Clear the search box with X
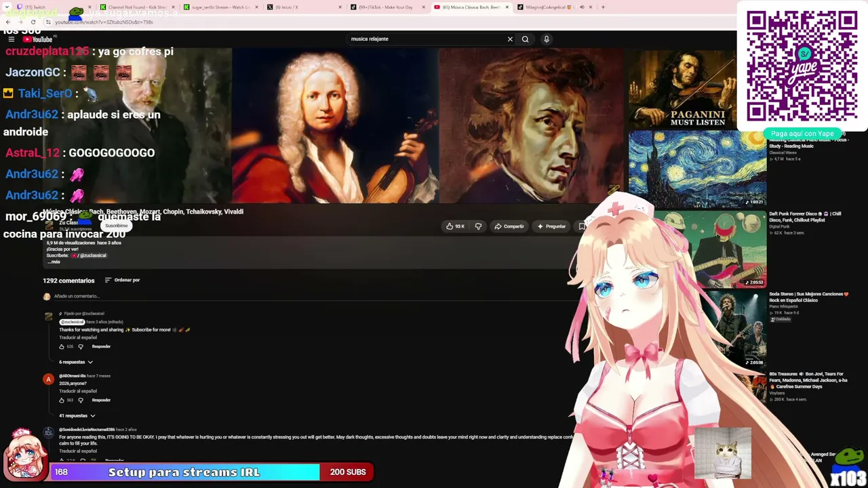Viewport: 868px width, 488px height. coord(510,39)
